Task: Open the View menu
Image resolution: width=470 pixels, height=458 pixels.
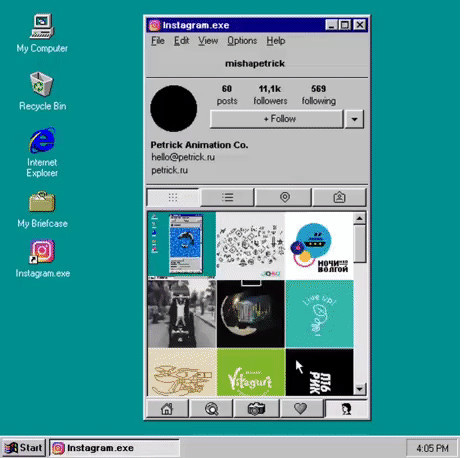Action: tap(208, 41)
